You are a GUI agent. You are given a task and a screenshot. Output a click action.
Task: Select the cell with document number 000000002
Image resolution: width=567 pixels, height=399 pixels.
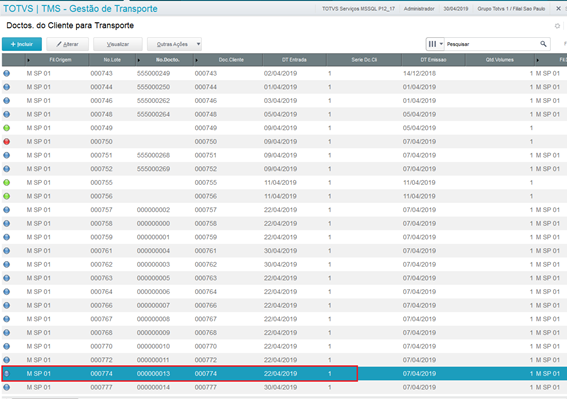click(153, 210)
